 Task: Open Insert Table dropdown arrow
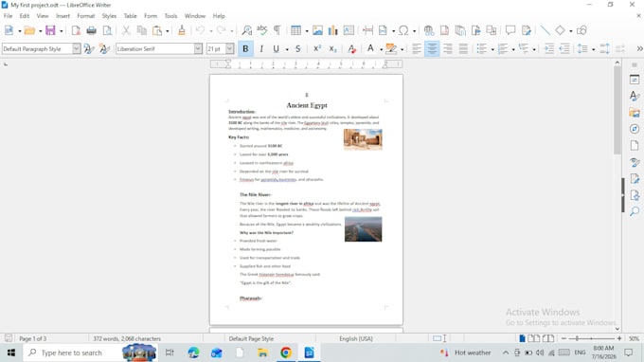307,31
